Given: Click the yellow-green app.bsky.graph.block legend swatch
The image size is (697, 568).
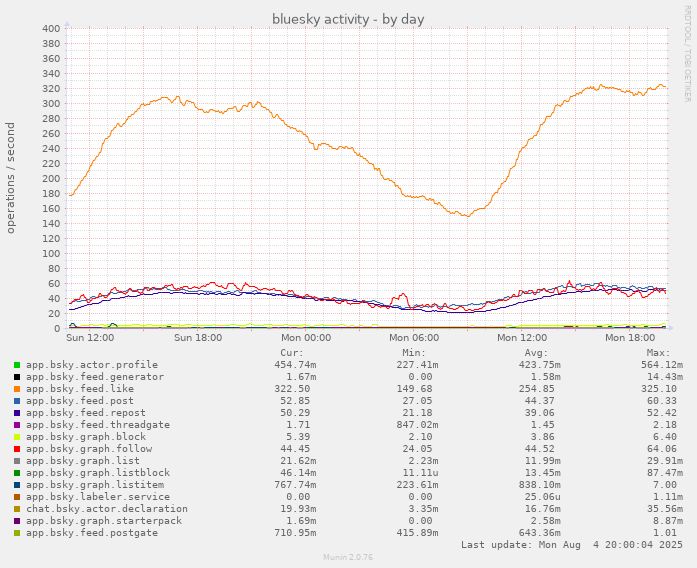Looking at the screenshot, I should tap(17, 437).
